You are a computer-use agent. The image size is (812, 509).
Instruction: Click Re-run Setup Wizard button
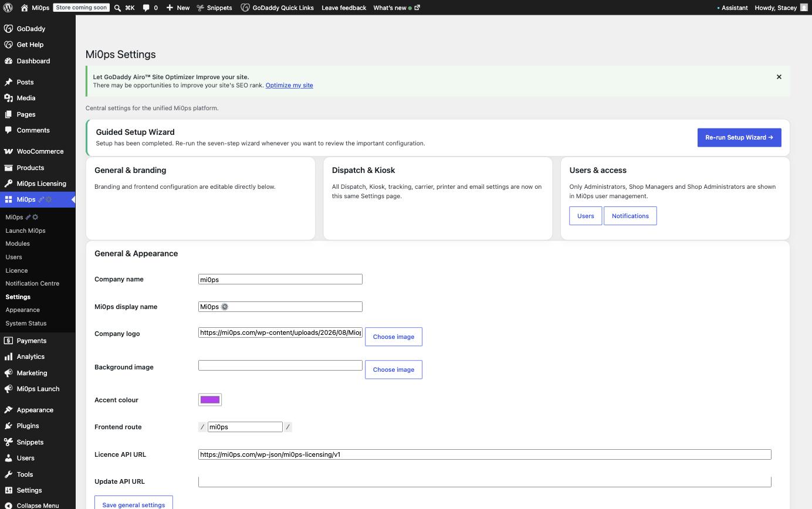pyautogui.click(x=739, y=137)
